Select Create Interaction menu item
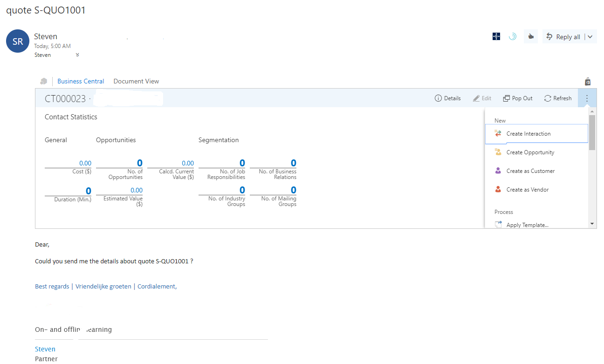The height and width of the screenshot is (364, 604). pos(536,134)
